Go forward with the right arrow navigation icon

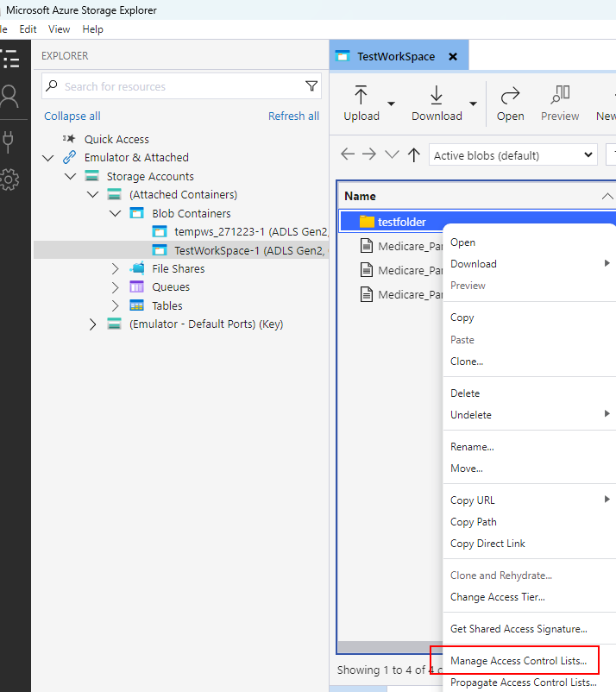pos(369,154)
